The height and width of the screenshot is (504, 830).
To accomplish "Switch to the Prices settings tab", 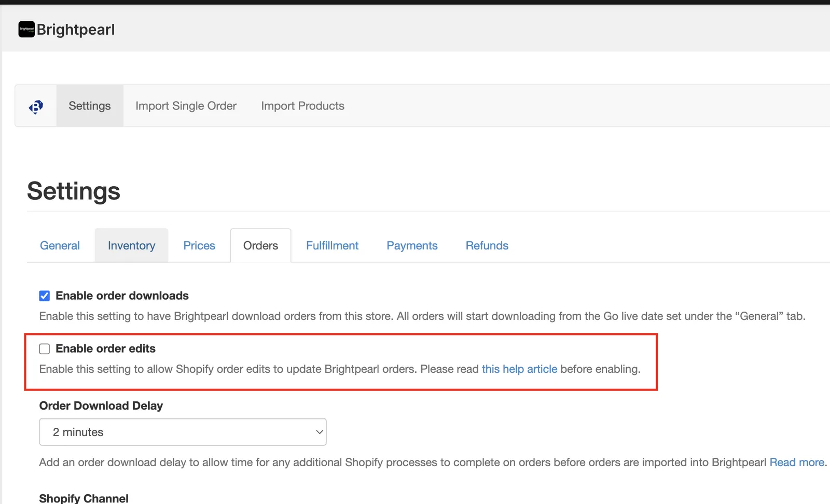I will point(199,246).
